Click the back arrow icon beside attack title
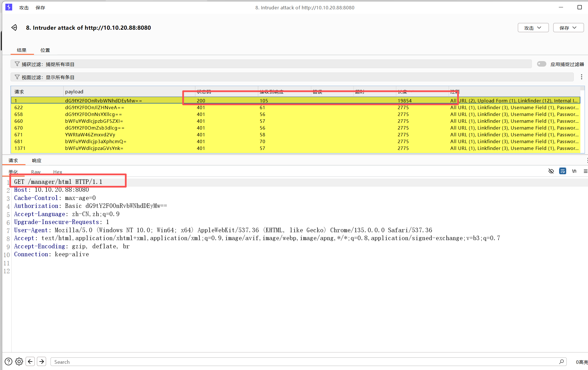Viewport: 588px width, 370px height. [14, 27]
